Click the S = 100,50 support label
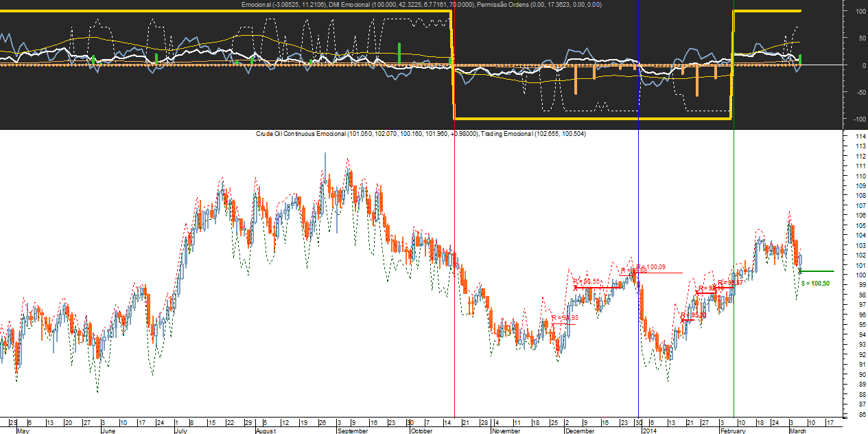The image size is (868, 434). [x=816, y=284]
